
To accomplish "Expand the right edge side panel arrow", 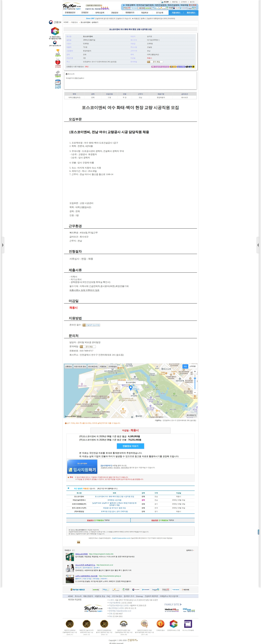I will pos(258,245).
